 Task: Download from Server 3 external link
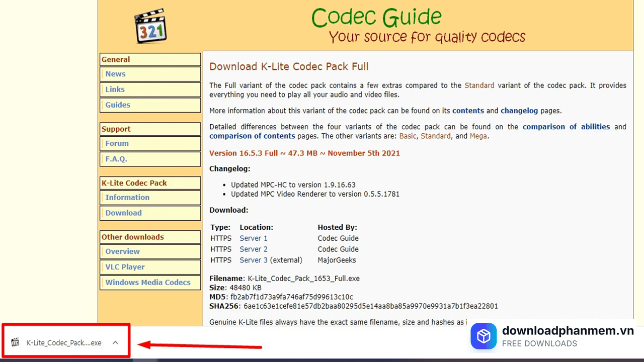point(253,260)
